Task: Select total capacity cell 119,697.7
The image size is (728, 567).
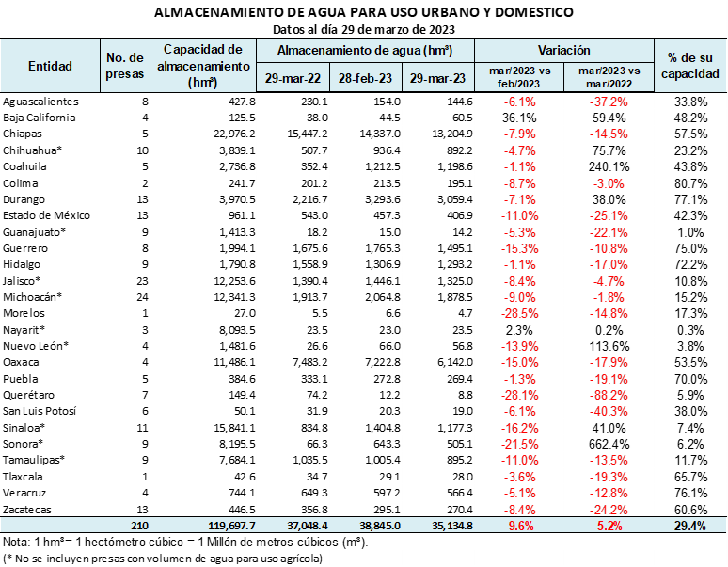Action: [x=230, y=526]
